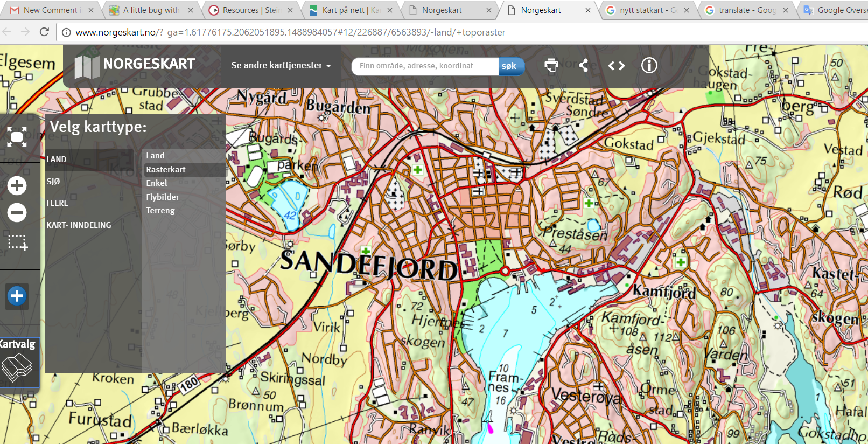
Task: Expand the FLERE map category
Action: click(x=57, y=203)
